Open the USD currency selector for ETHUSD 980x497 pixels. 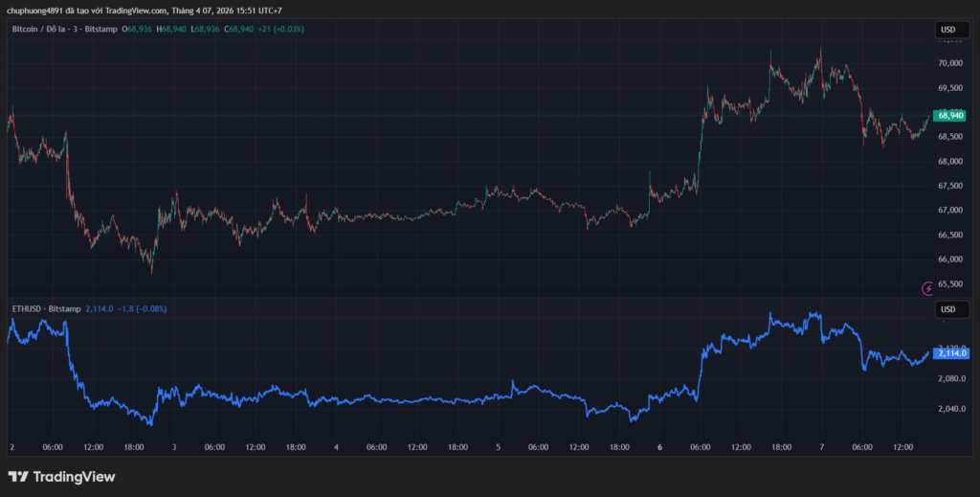pyautogui.click(x=948, y=309)
